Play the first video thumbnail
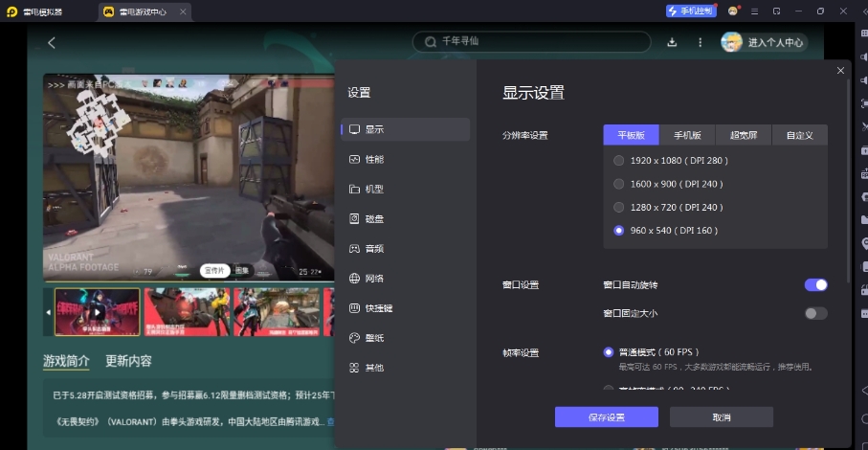The height and width of the screenshot is (450, 868). tap(98, 312)
